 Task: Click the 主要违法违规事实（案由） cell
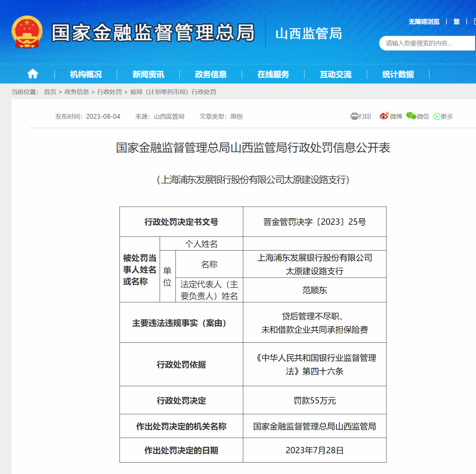click(x=181, y=323)
